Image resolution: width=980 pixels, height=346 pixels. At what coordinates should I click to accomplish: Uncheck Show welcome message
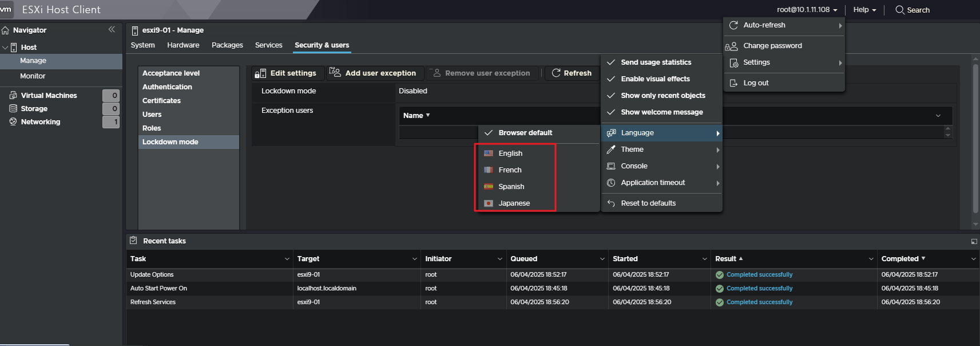pyautogui.click(x=661, y=112)
